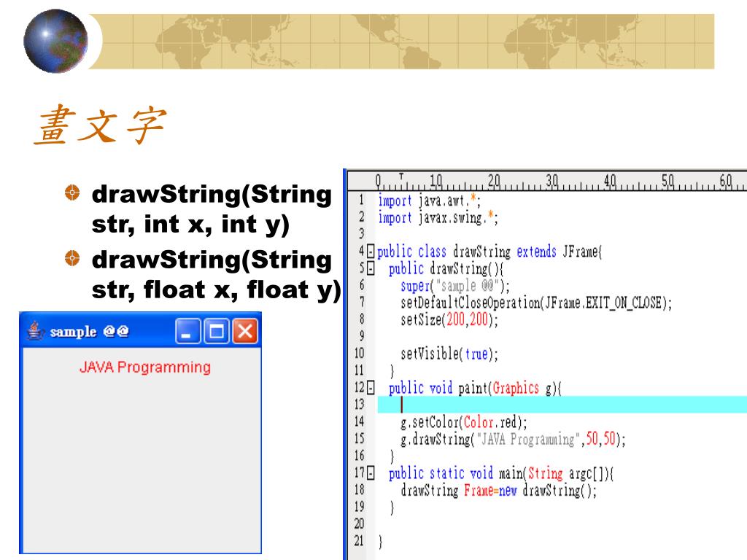Click the red 'JAVA Programming' text in window
Screen dimensions: 747x560
(x=145, y=367)
